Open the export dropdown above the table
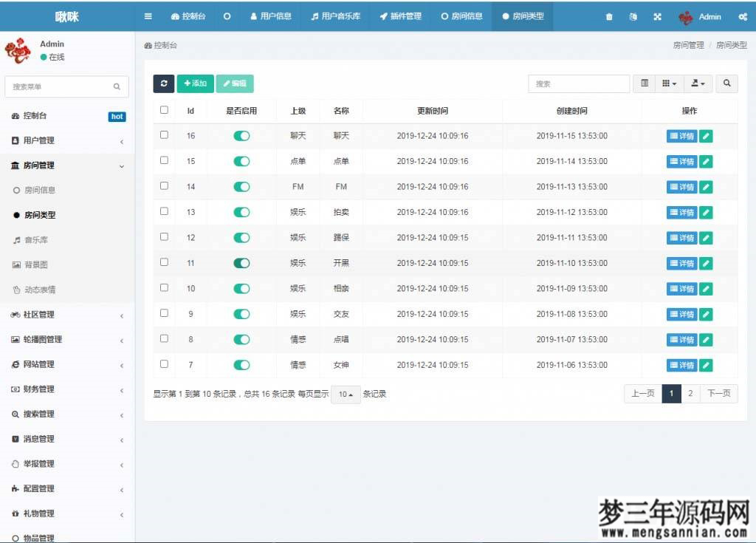Image resolution: width=756 pixels, height=543 pixels. click(697, 83)
